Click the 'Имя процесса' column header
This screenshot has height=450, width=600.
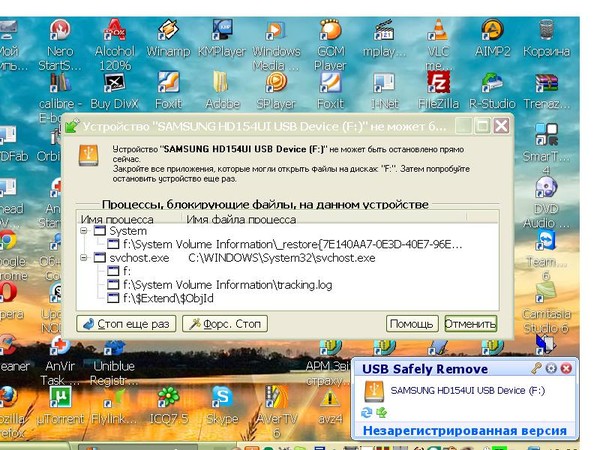pyautogui.click(x=129, y=219)
